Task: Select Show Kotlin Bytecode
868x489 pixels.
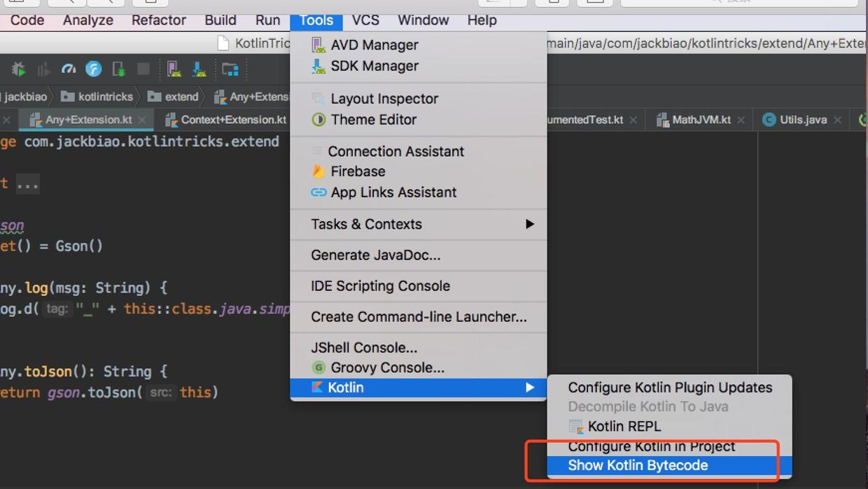Action: pos(669,465)
